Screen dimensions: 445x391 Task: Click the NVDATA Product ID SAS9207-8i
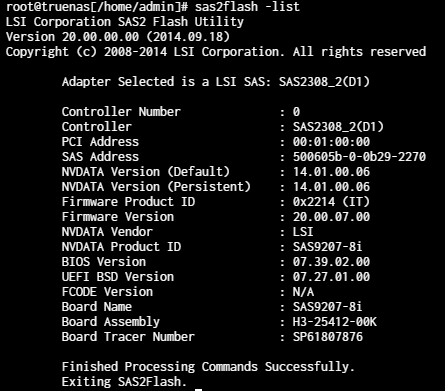pyautogui.click(x=327, y=247)
